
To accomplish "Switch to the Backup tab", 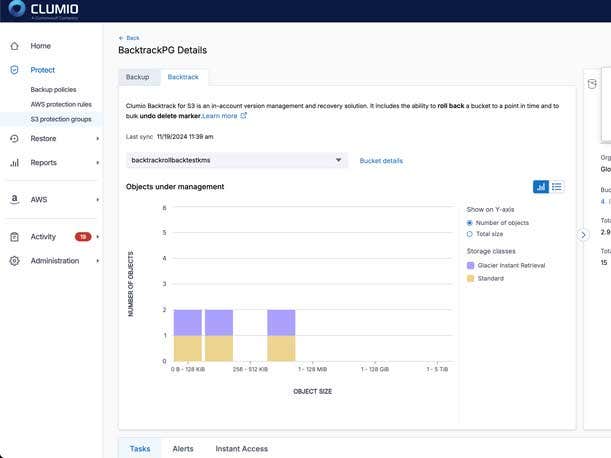I will pos(138,77).
